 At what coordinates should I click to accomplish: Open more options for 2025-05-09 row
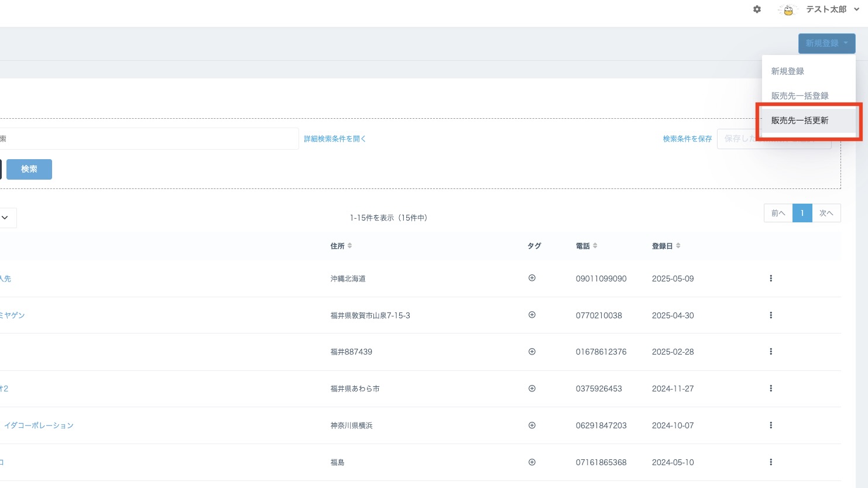point(770,279)
